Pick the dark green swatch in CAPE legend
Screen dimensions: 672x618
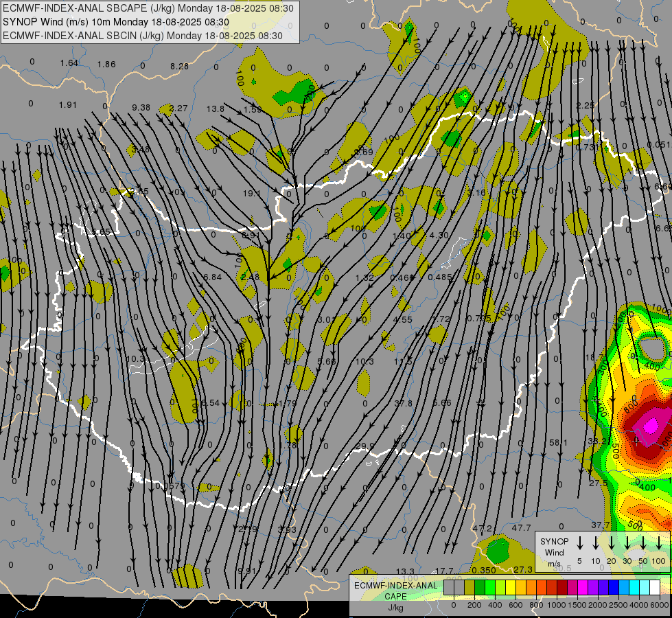480,588
